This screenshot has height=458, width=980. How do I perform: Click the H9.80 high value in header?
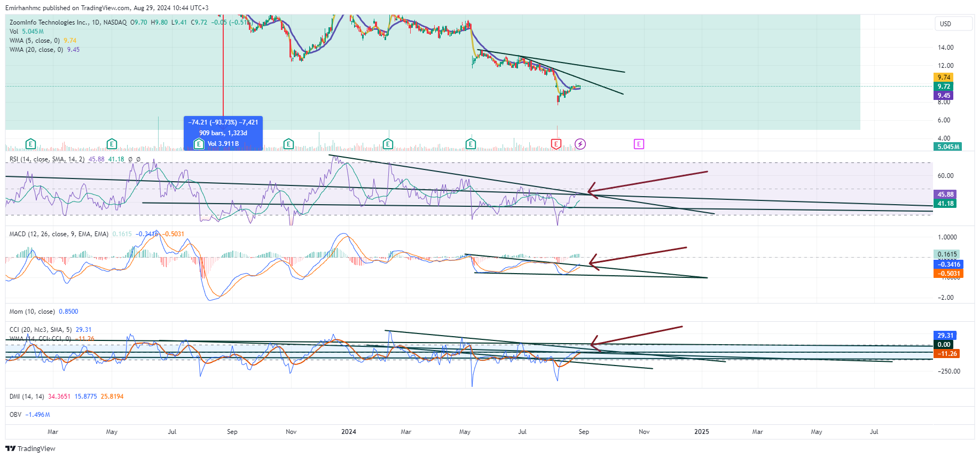[x=159, y=22]
